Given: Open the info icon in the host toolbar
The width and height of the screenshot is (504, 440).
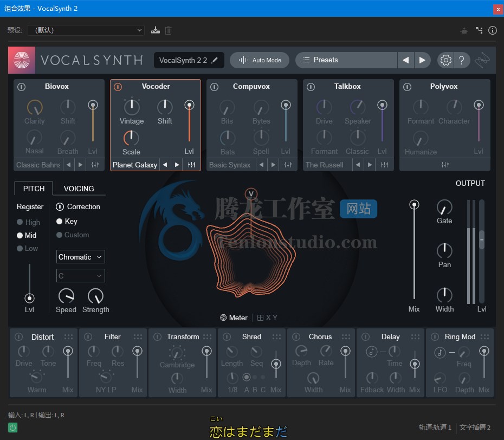Looking at the screenshot, I should tap(493, 30).
